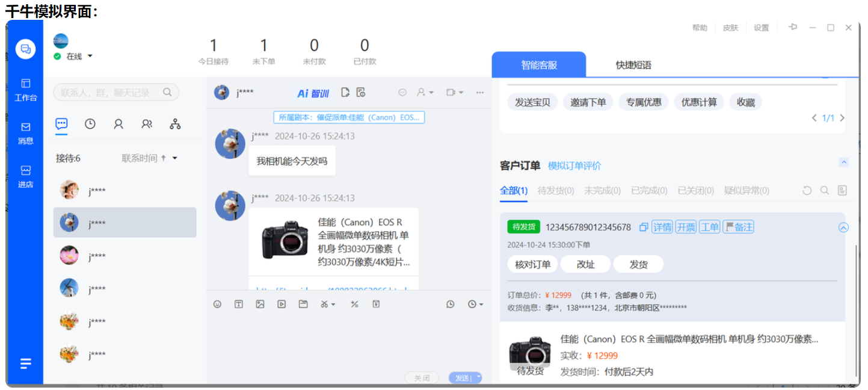This screenshot has height=390, width=868.
Task: Collapse the 客户订单 panel chevron
Action: pyautogui.click(x=844, y=162)
